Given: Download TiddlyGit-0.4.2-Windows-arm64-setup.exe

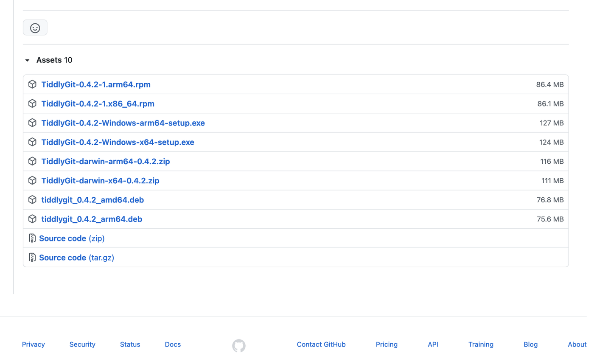Looking at the screenshot, I should coord(123,123).
